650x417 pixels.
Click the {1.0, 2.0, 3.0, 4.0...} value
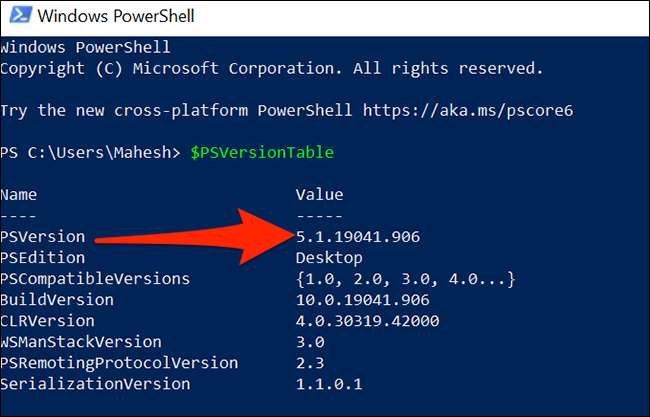[405, 279]
